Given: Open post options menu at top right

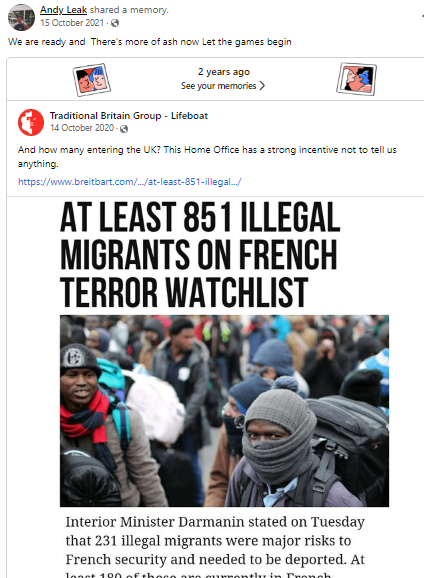Looking at the screenshot, I should pos(422,16).
